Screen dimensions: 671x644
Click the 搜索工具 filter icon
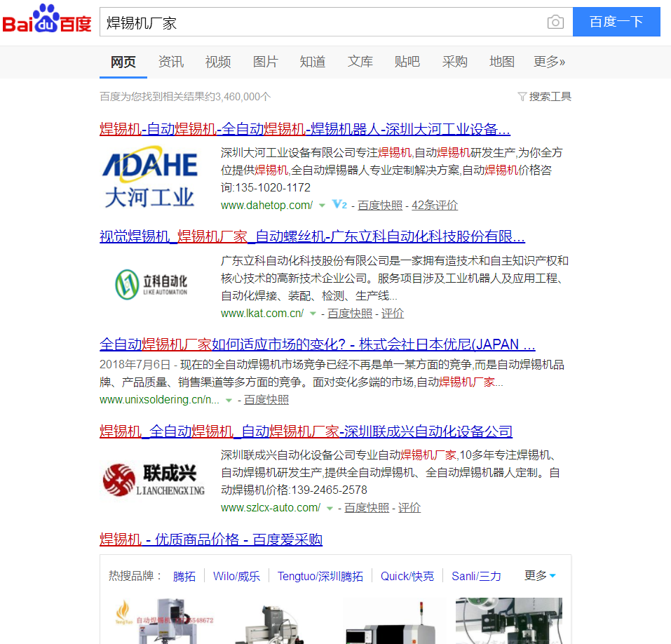click(522, 97)
